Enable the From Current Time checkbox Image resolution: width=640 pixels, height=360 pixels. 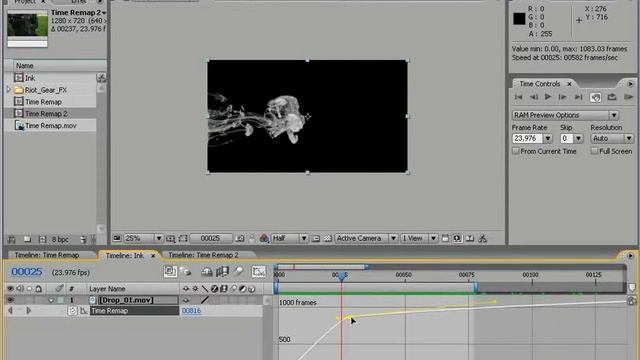(x=516, y=151)
